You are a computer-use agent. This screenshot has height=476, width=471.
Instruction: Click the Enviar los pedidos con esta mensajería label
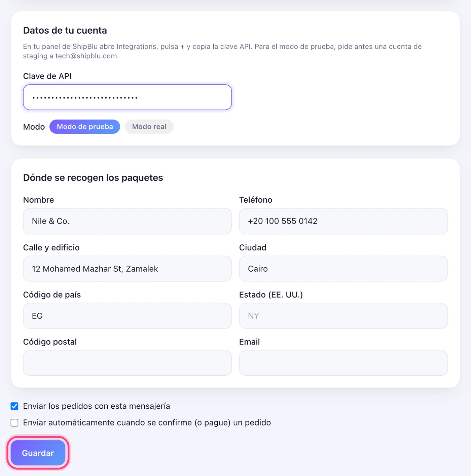click(97, 406)
